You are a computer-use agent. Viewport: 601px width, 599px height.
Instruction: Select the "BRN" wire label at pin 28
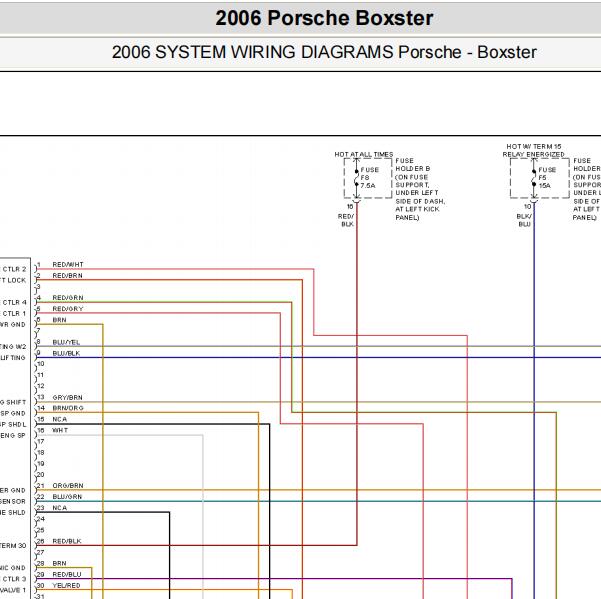pyautogui.click(x=59, y=563)
